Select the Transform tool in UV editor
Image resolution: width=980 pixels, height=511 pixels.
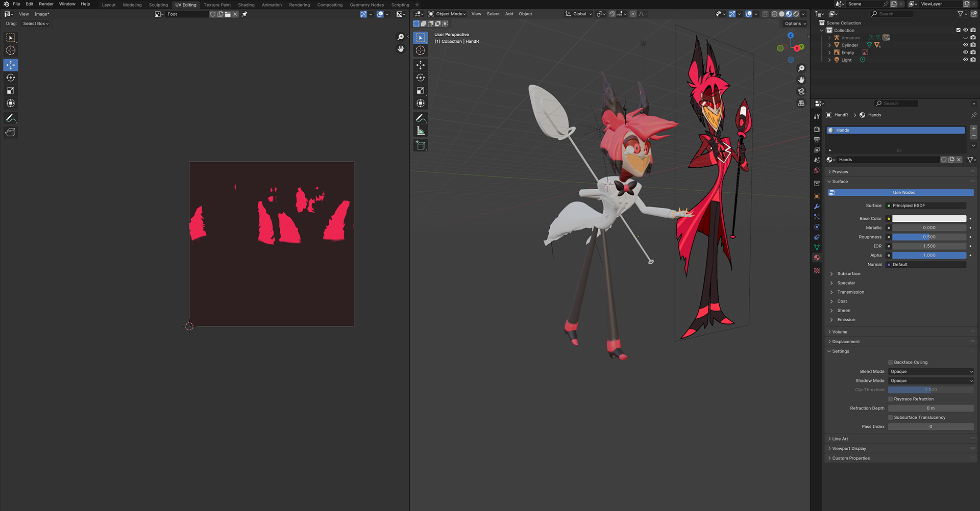coord(11,103)
